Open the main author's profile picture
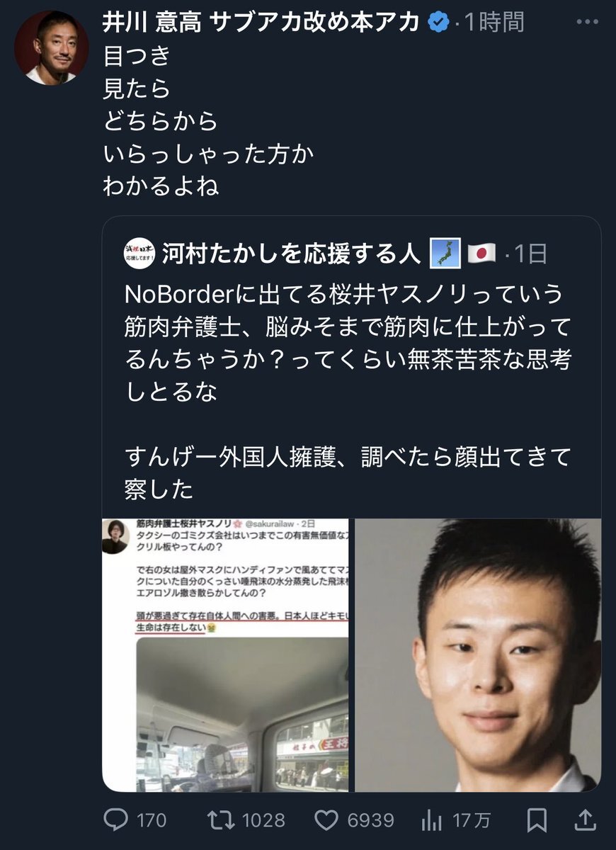The height and width of the screenshot is (850, 616). pyautogui.click(x=52, y=48)
